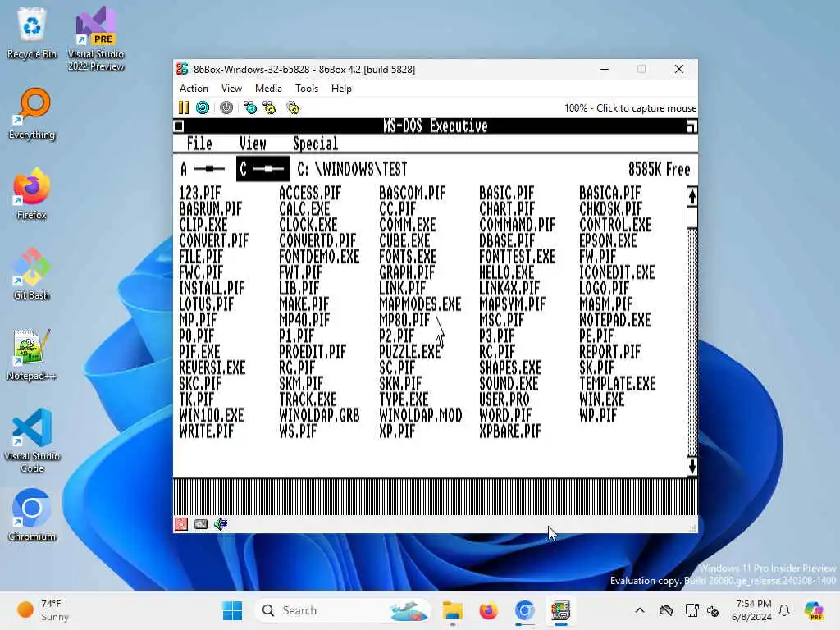Select WIN100.EXE in the file list
Viewport: 840px width, 630px height.
coord(212,416)
